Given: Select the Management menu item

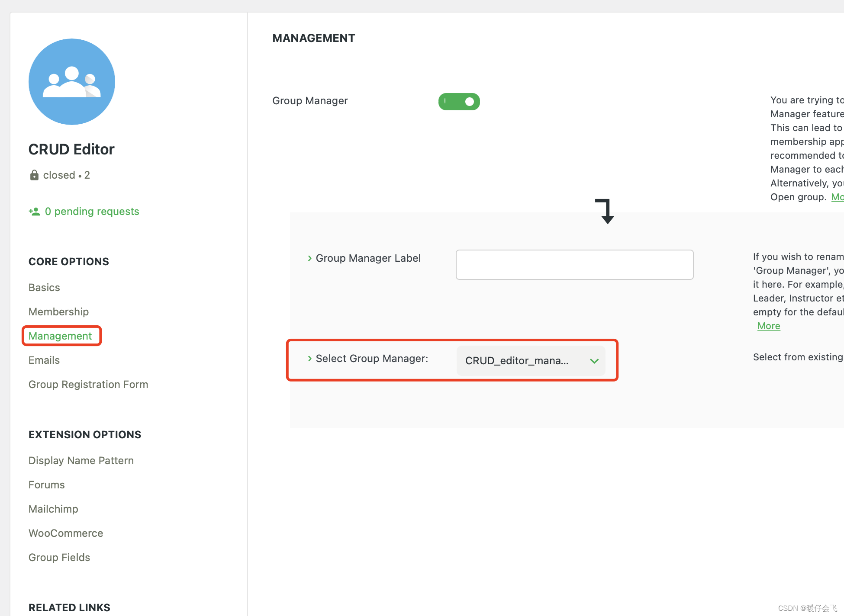Looking at the screenshot, I should pyautogui.click(x=60, y=336).
